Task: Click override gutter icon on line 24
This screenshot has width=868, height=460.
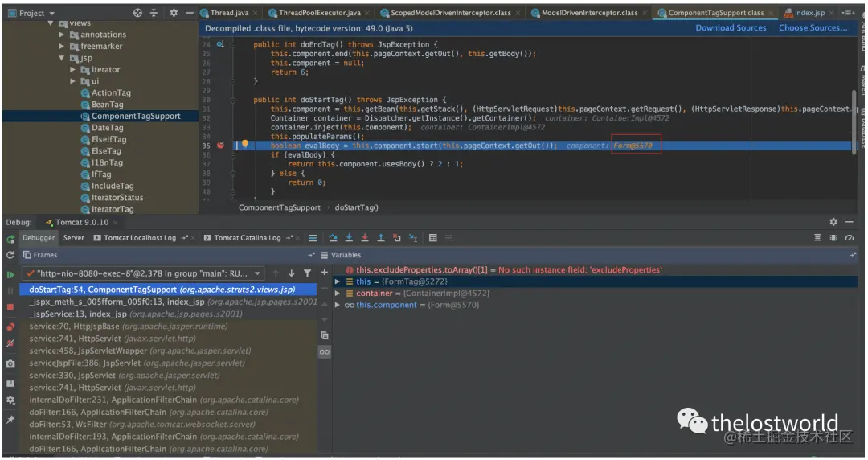Action: click(x=220, y=44)
